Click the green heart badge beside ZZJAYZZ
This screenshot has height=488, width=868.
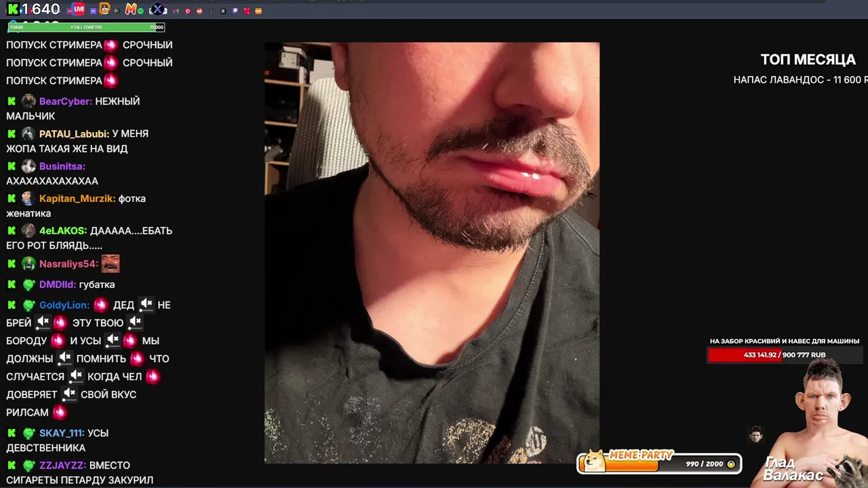point(28,466)
